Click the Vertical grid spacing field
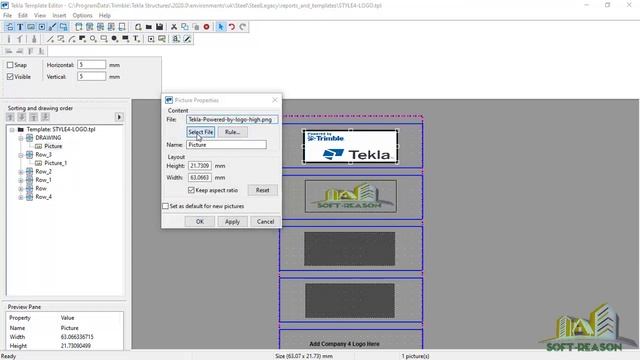 [x=91, y=77]
